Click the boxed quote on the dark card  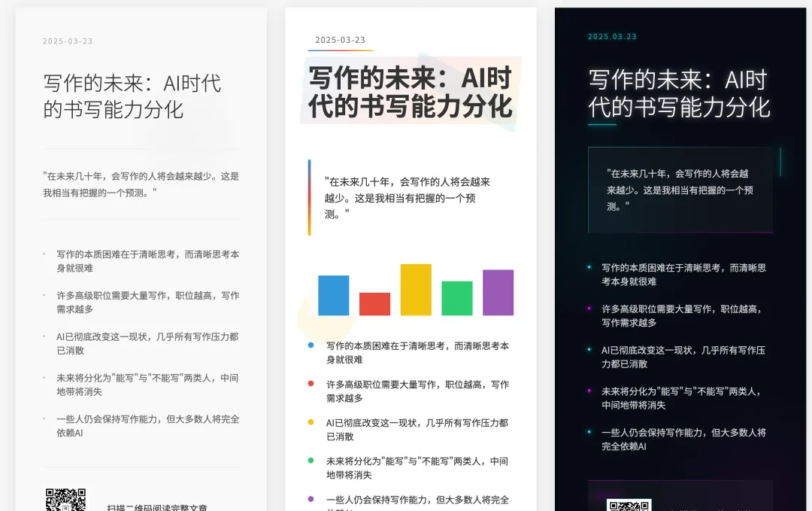click(x=680, y=190)
